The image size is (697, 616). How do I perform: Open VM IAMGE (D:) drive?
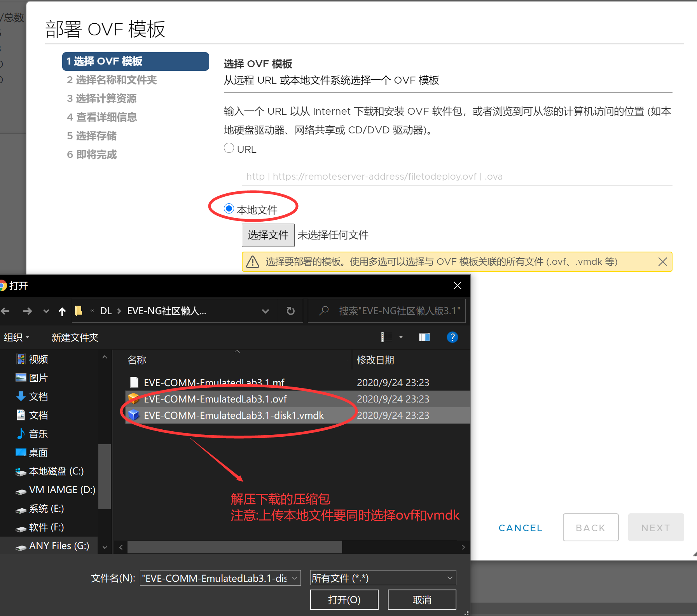point(55,490)
